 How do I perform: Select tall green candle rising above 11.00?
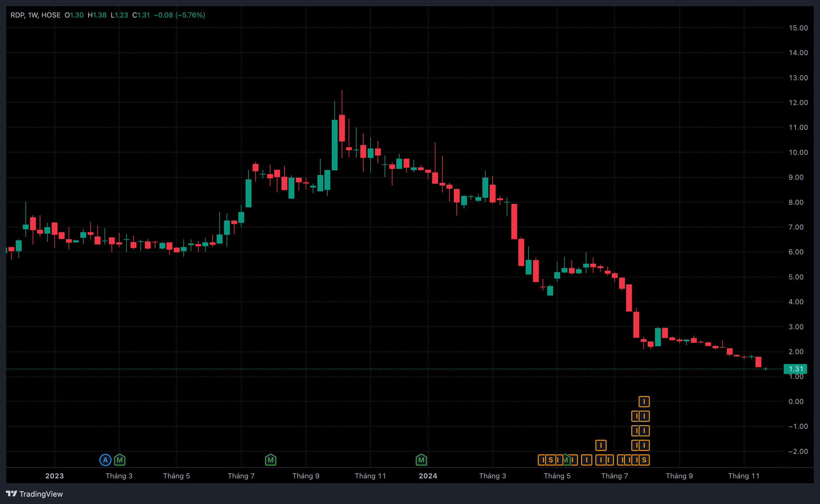335,145
